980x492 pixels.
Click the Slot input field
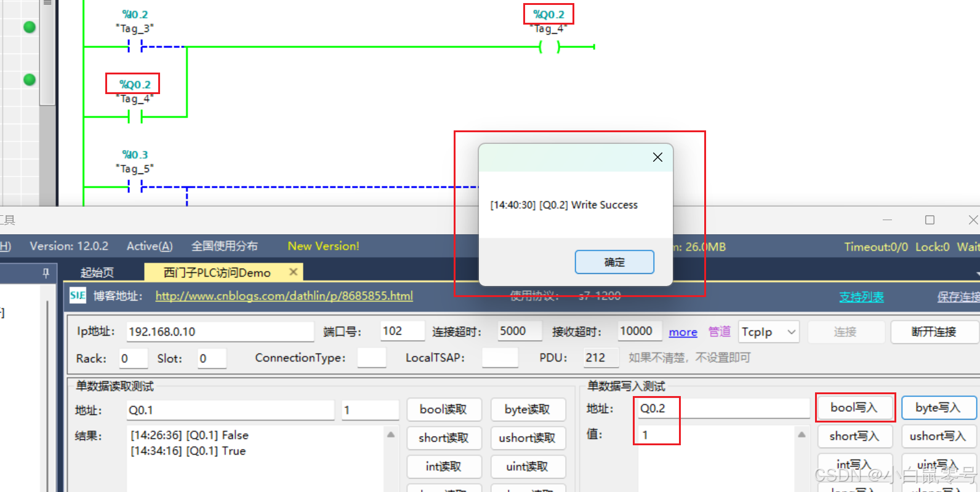(212, 359)
